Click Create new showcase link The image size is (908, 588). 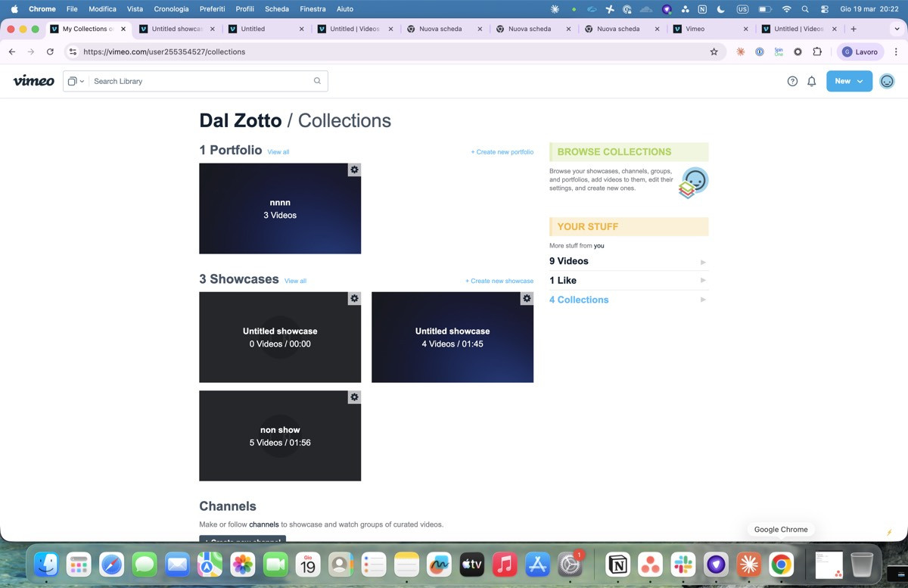499,281
